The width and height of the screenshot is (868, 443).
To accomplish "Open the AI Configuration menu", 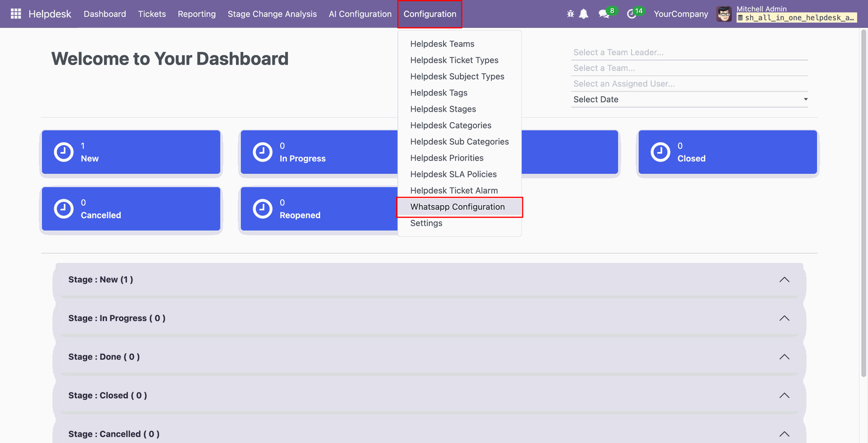I will click(x=360, y=14).
